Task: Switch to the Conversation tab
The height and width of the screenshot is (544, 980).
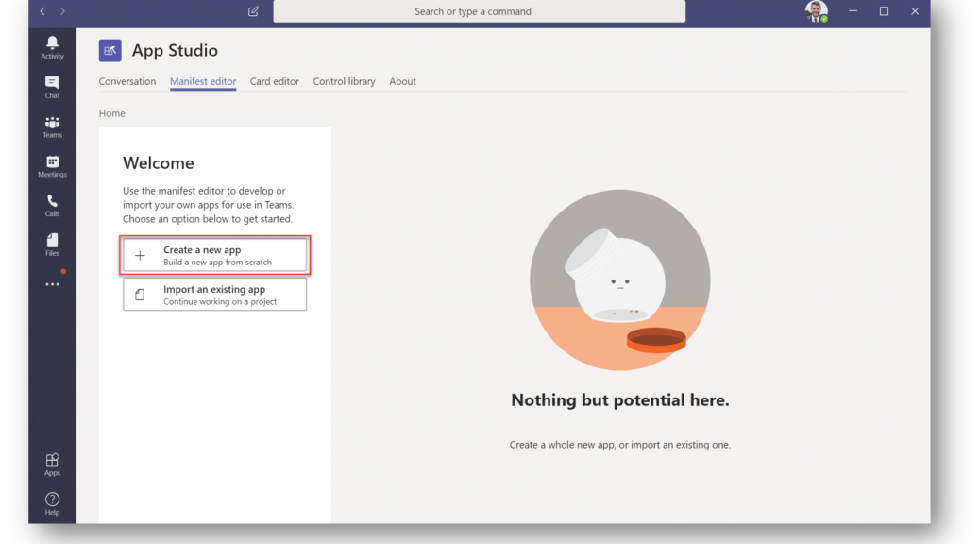Action: (x=127, y=81)
